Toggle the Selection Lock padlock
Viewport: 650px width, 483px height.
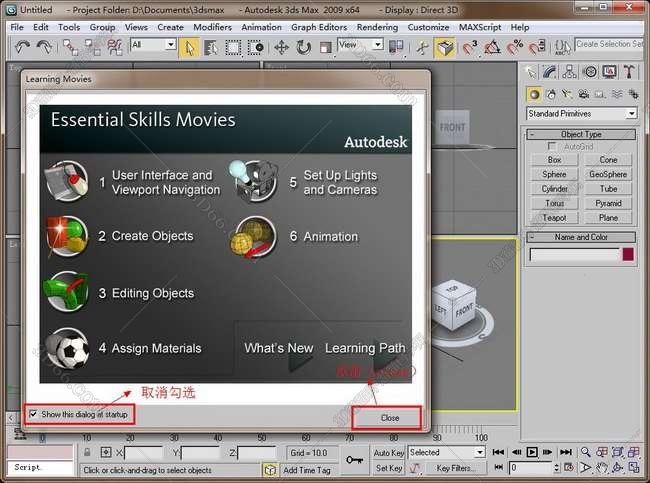tap(87, 452)
